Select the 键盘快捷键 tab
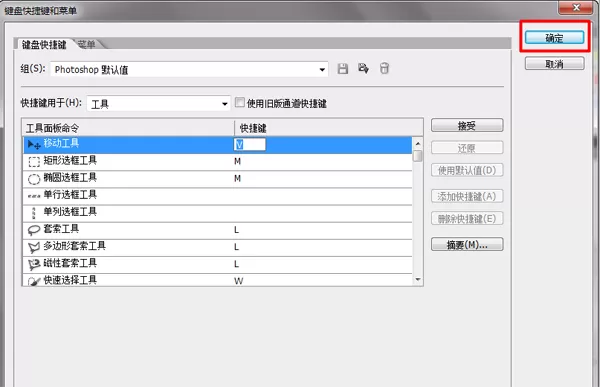The image size is (600, 387). pos(44,45)
